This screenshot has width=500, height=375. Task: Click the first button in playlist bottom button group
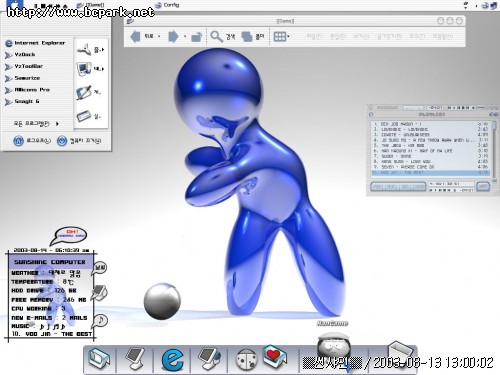coord(378,187)
